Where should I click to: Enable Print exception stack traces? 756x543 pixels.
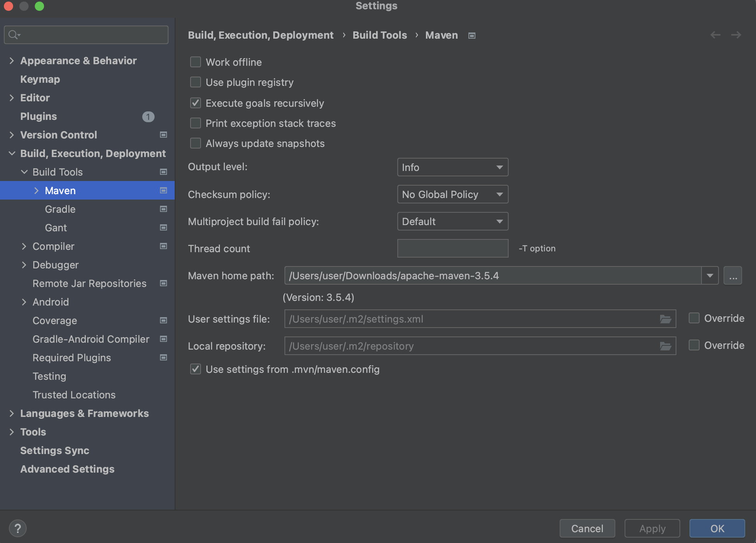(196, 123)
